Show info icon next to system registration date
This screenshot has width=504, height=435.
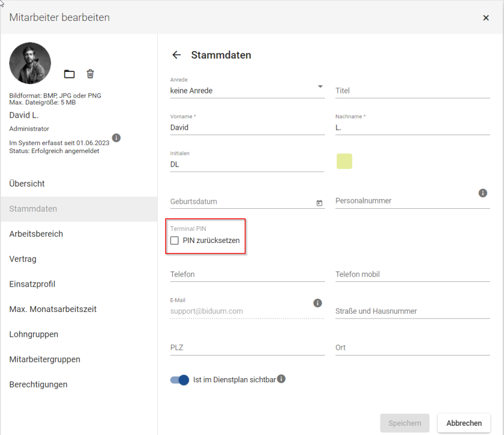[117, 138]
